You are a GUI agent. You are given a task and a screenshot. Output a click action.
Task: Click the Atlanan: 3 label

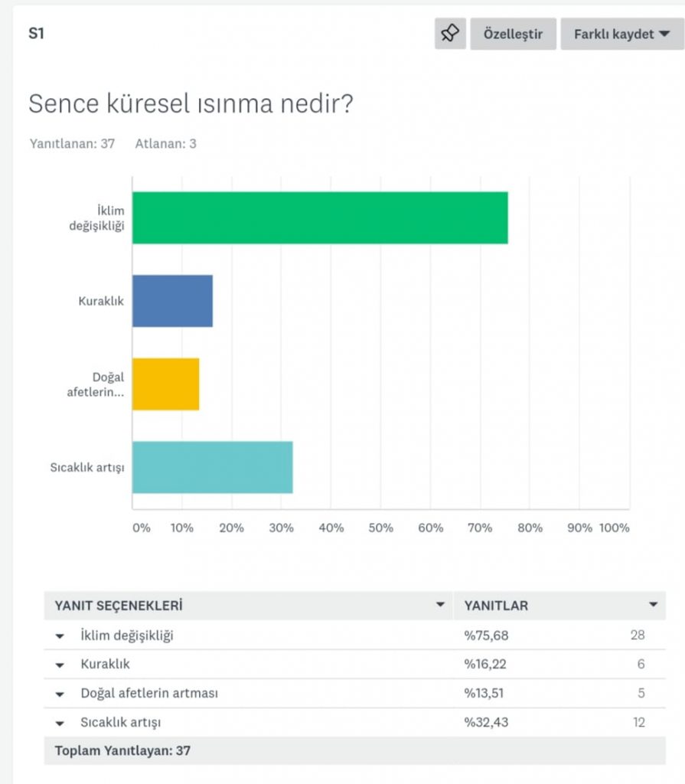165,142
